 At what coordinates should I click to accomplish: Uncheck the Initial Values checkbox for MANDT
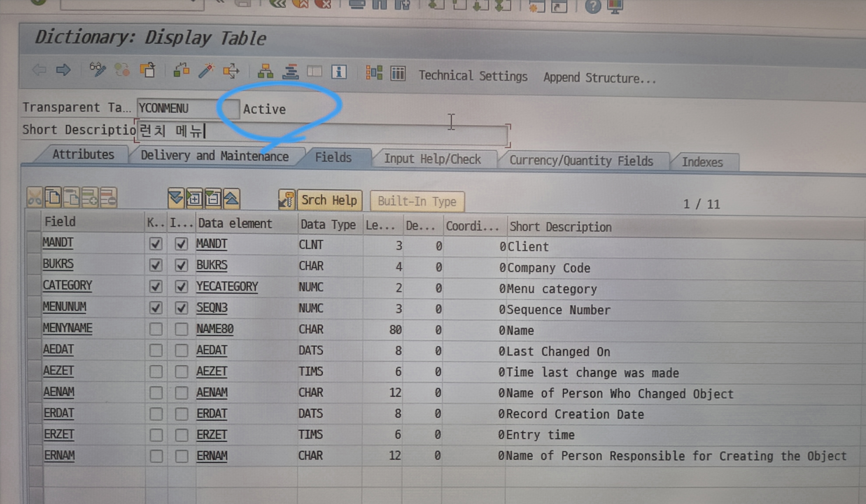(181, 244)
